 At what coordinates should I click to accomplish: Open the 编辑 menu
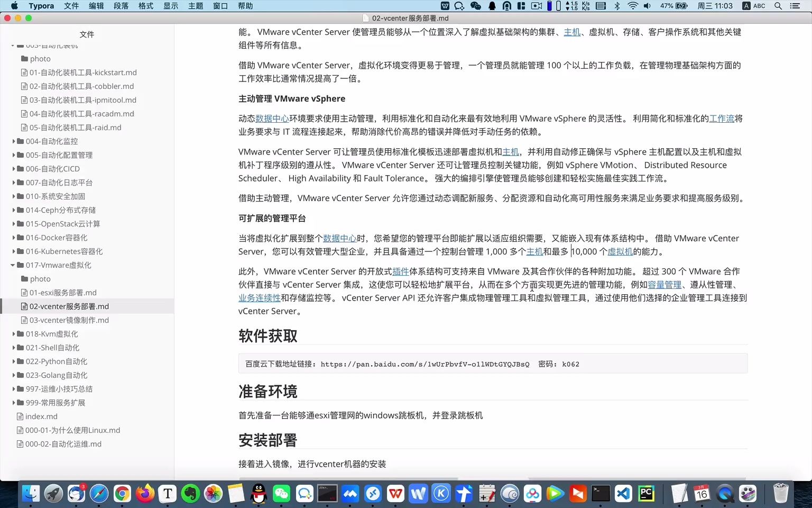(96, 6)
